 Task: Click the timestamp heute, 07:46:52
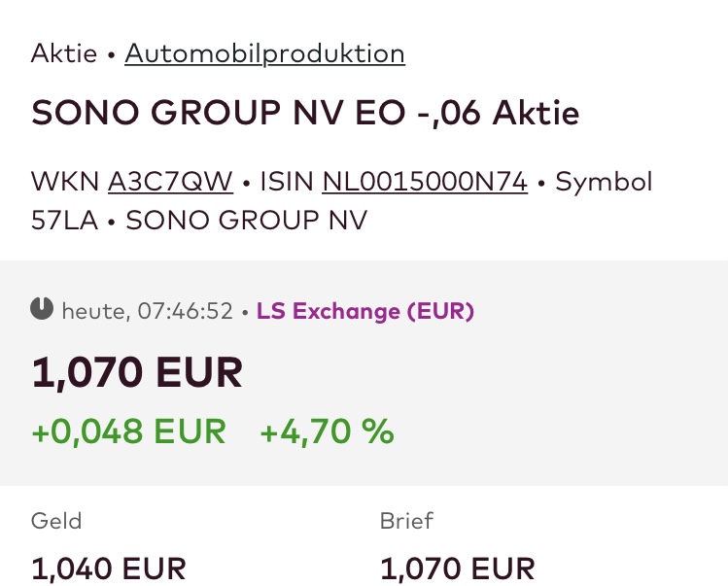(x=148, y=311)
